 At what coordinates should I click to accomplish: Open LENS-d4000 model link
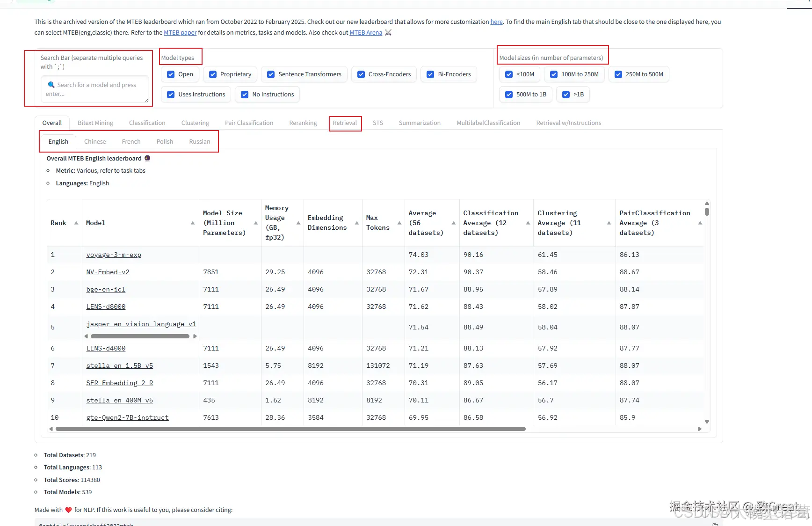106,349
